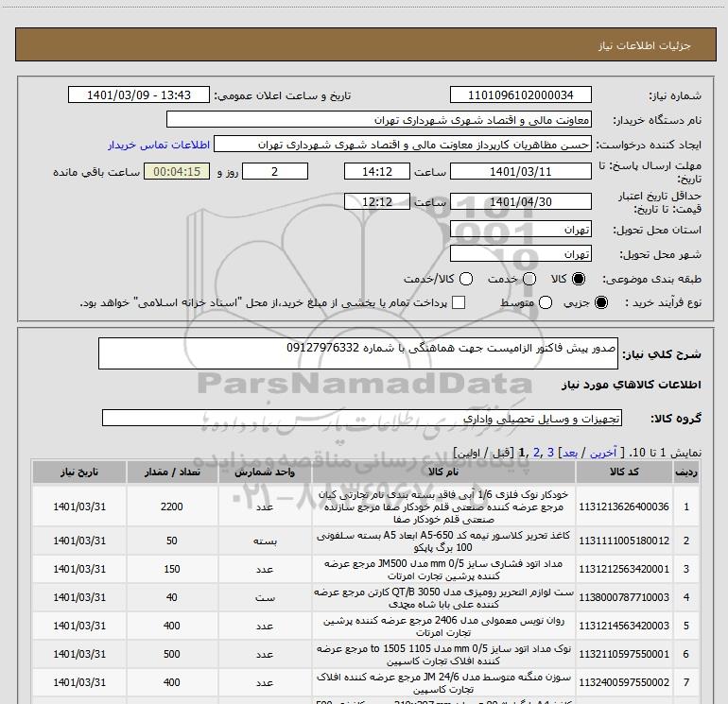Screen dimensions: 728x704
Task: Click item code 113121256342​0001
Action: (624, 569)
